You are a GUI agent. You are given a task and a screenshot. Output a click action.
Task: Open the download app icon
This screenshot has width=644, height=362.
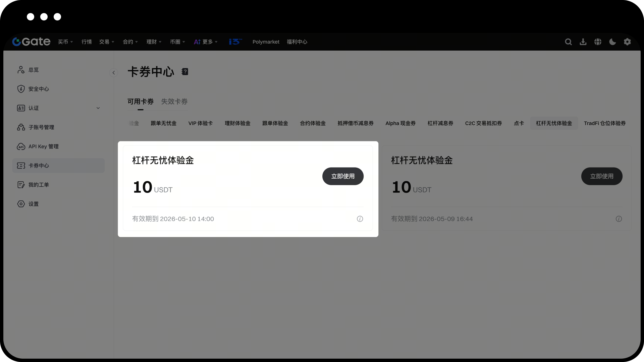coord(583,42)
